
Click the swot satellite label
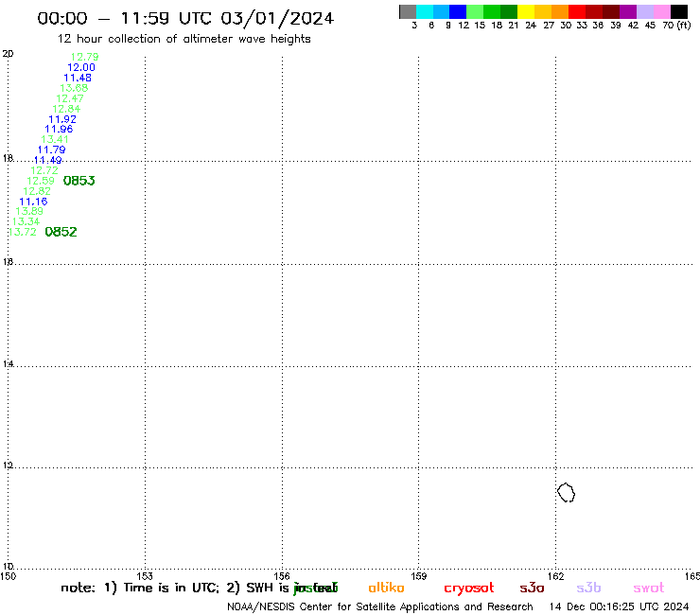pos(648,588)
